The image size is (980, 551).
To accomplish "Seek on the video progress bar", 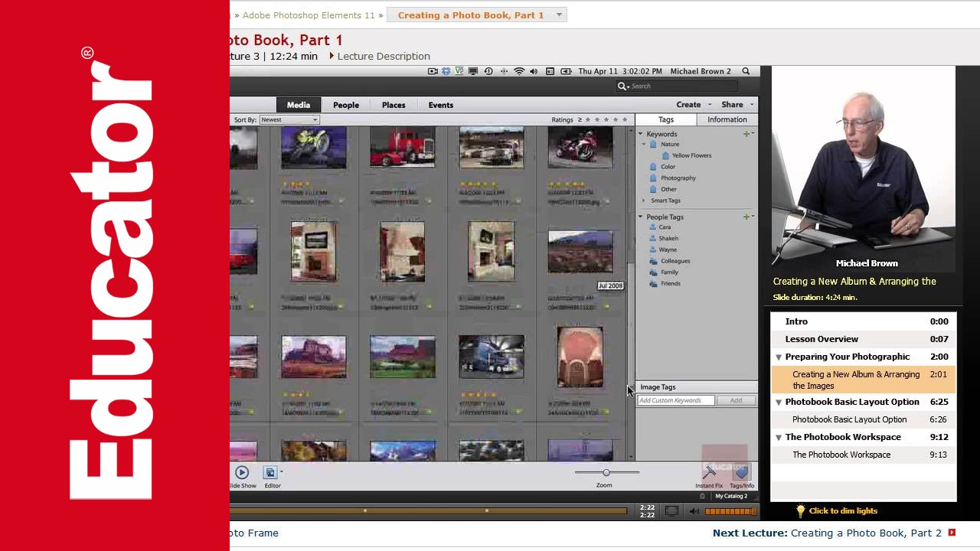I will pos(429,510).
